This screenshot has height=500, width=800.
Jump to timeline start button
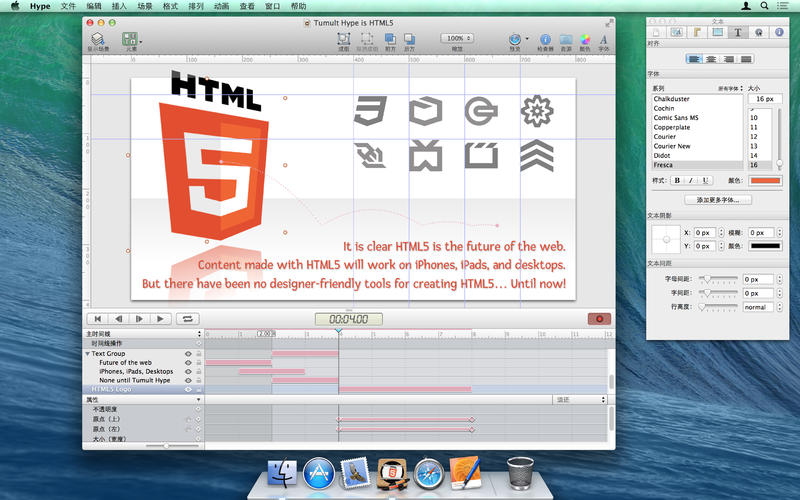97,319
